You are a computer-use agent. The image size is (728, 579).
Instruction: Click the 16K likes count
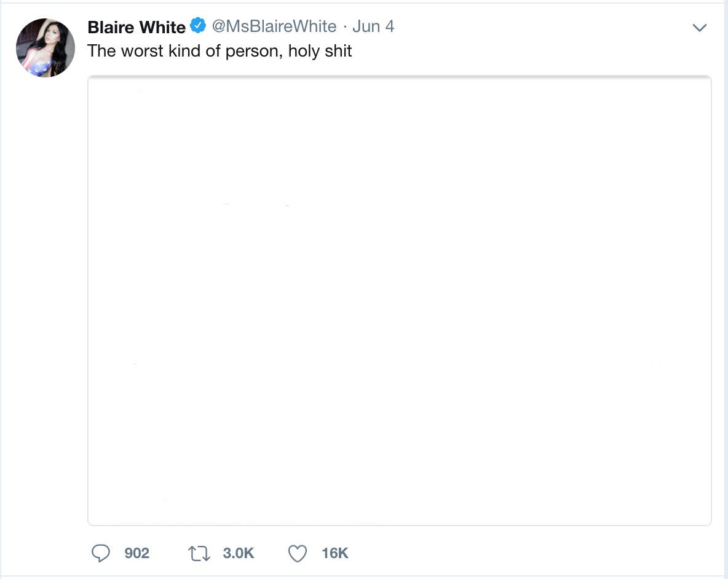coord(334,553)
